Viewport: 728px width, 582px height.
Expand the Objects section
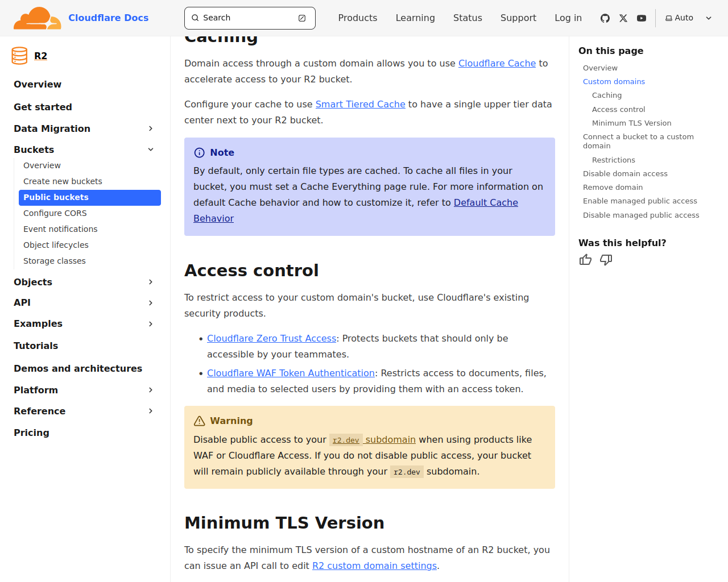point(151,282)
